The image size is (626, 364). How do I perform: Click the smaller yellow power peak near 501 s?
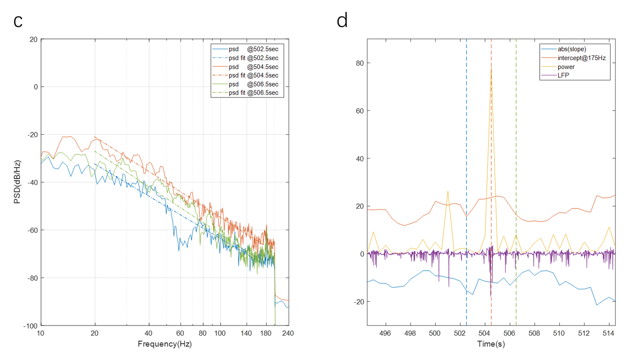[x=448, y=192]
